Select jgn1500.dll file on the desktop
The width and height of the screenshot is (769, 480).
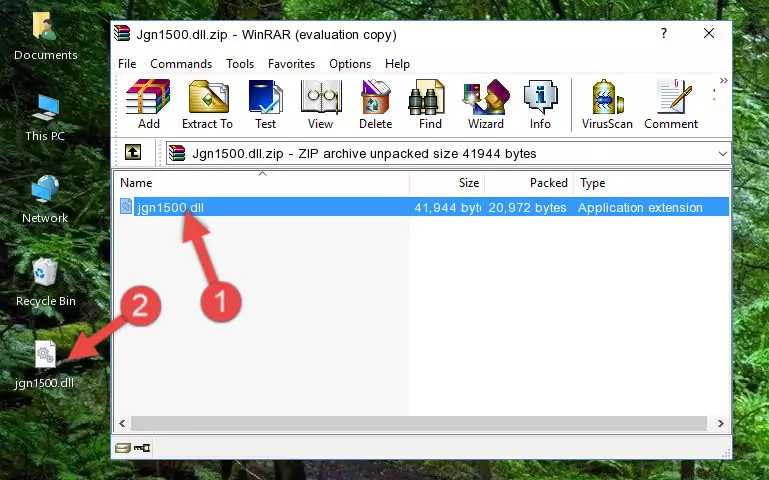[45, 365]
